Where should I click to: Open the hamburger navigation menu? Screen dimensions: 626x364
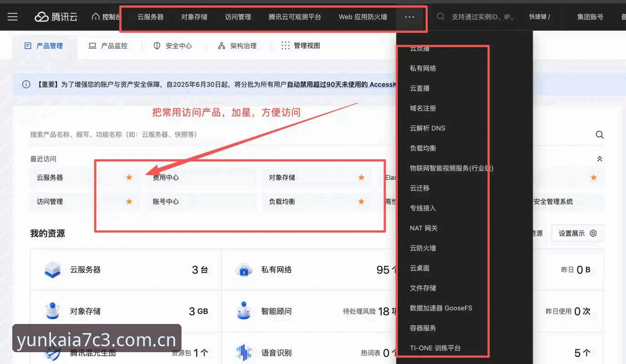tap(13, 17)
